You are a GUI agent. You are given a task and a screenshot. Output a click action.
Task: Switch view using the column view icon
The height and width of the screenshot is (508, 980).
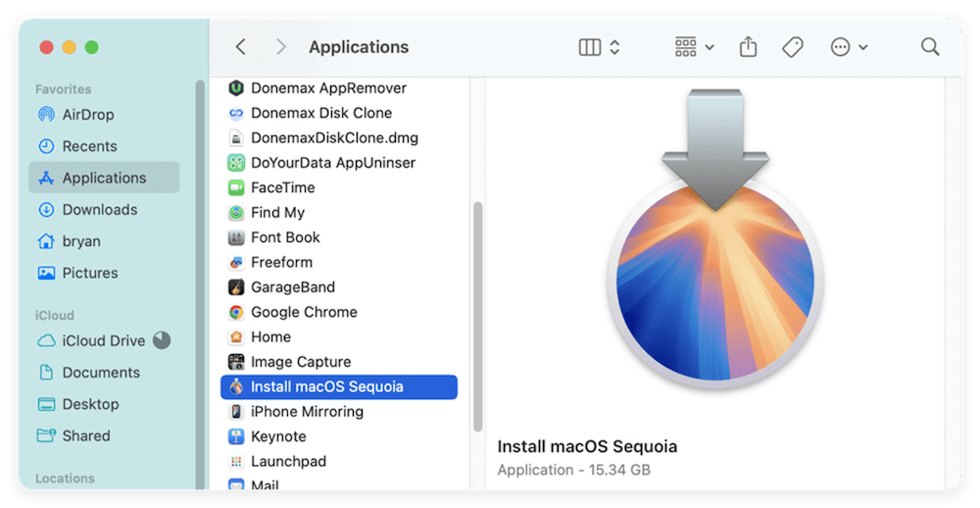589,47
